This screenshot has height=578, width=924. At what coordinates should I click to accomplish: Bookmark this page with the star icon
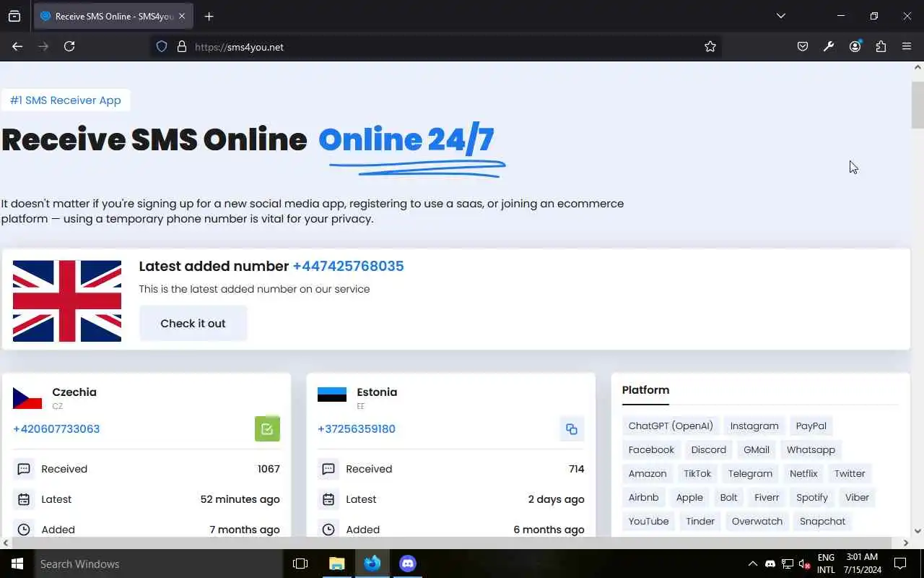pyautogui.click(x=710, y=46)
